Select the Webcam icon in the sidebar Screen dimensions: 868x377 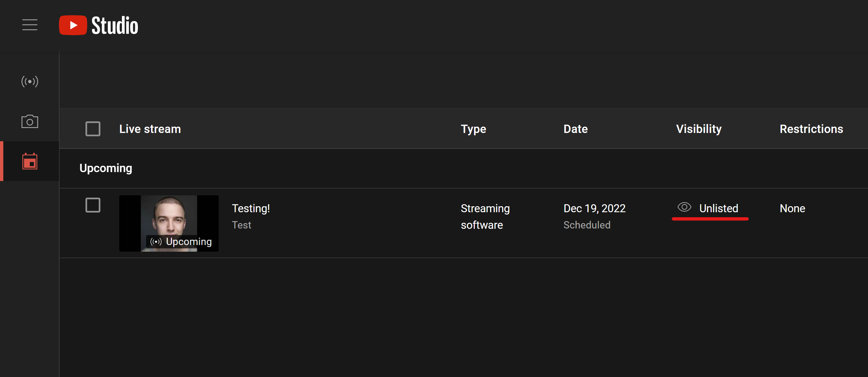(30, 121)
